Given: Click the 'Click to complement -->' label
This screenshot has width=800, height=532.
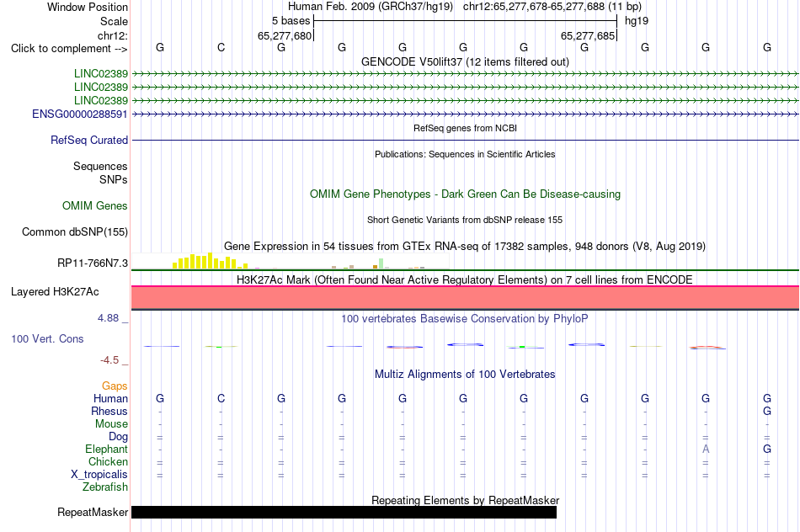Looking at the screenshot, I should [x=69, y=49].
